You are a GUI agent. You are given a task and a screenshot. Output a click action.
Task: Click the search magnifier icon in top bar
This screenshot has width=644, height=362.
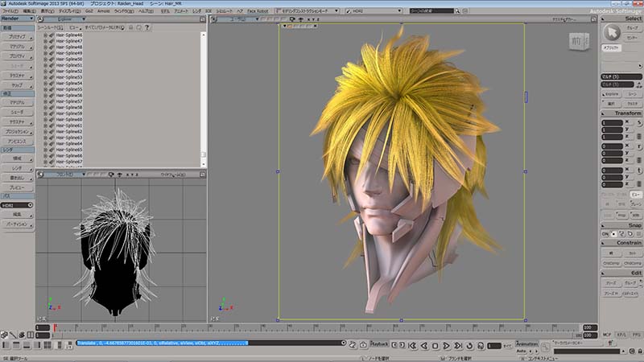[457, 11]
